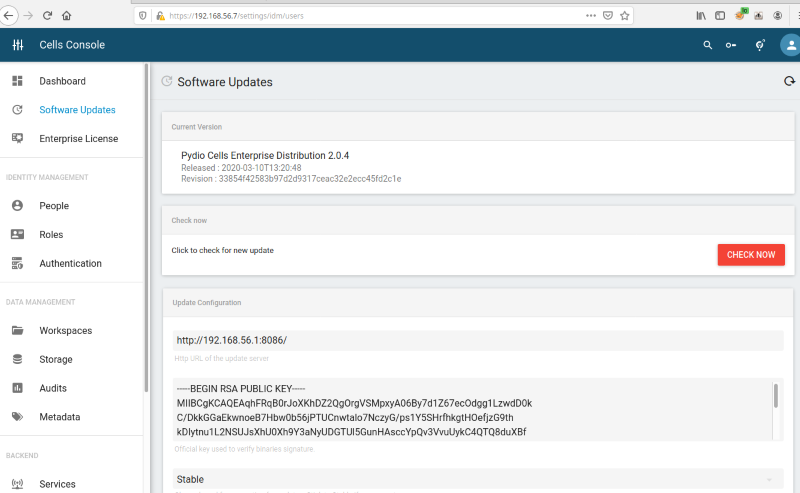Click the Workspaces folder icon

pos(17,330)
